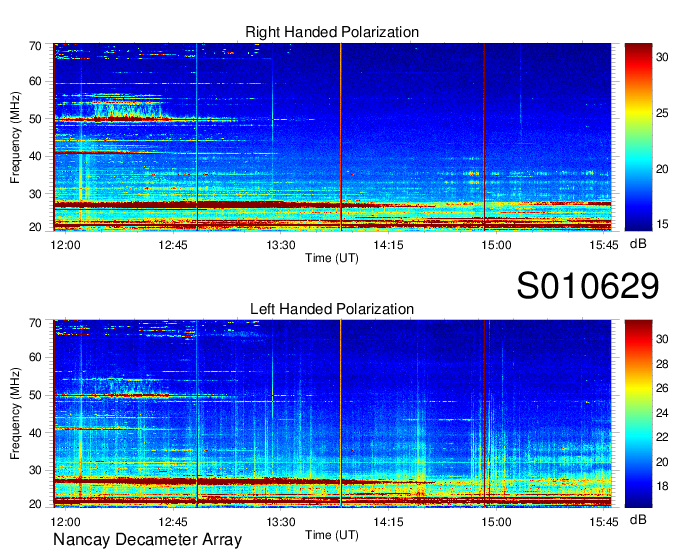
Task: Click the right-handed plot's color scale bar
Action: pos(638,137)
